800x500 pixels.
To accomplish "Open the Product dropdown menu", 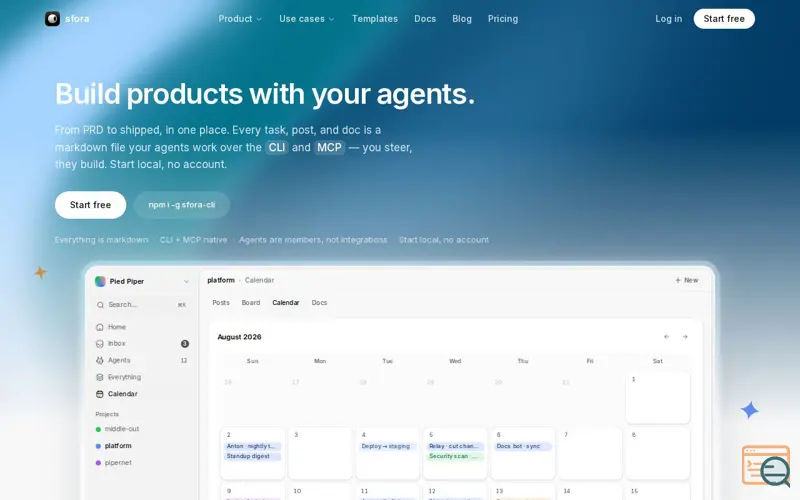I will (x=240, y=19).
